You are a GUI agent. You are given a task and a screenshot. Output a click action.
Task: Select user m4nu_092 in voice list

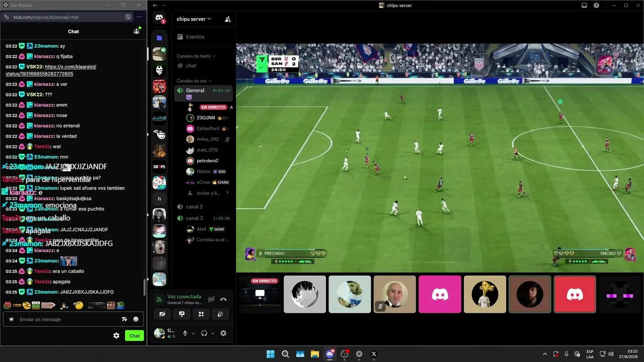(x=208, y=139)
